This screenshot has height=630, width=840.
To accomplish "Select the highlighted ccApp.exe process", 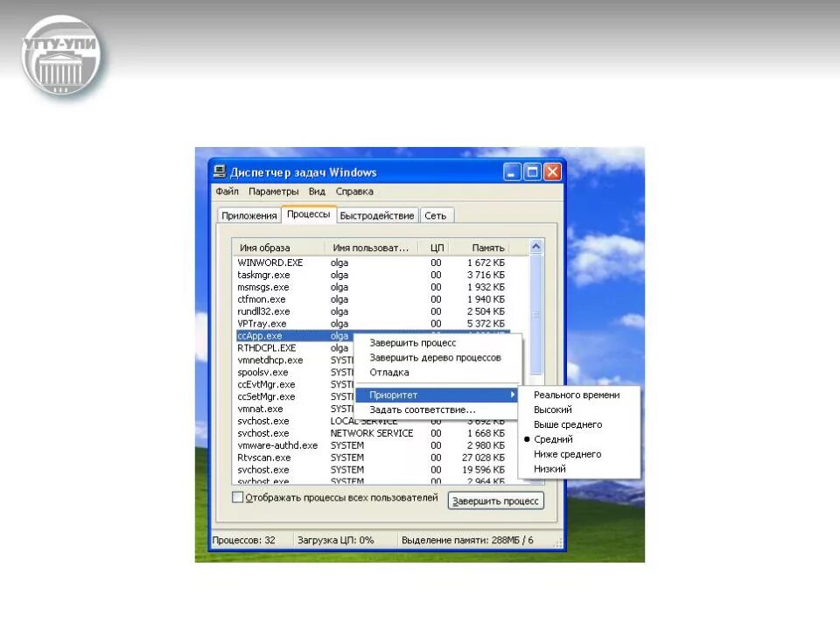I will coord(295,336).
